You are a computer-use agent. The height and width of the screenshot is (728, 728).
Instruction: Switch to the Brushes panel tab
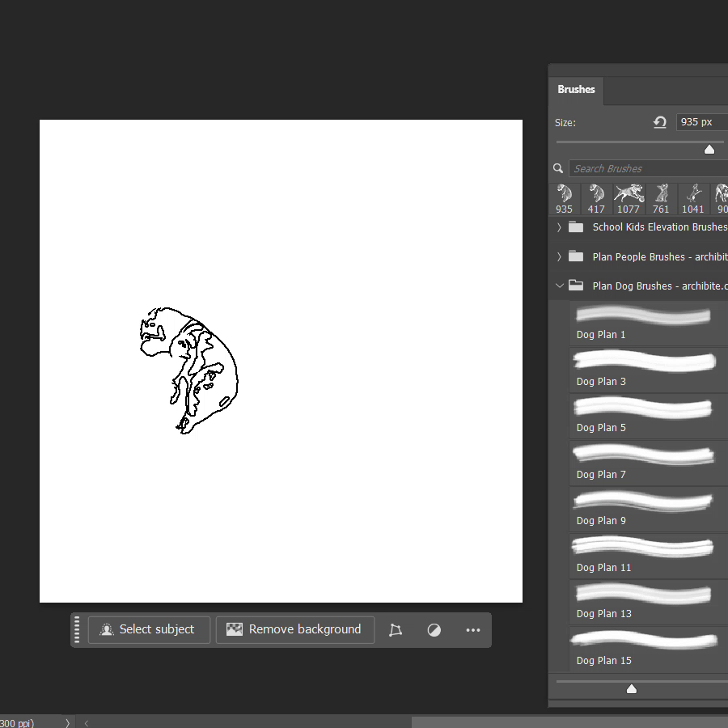(x=576, y=90)
